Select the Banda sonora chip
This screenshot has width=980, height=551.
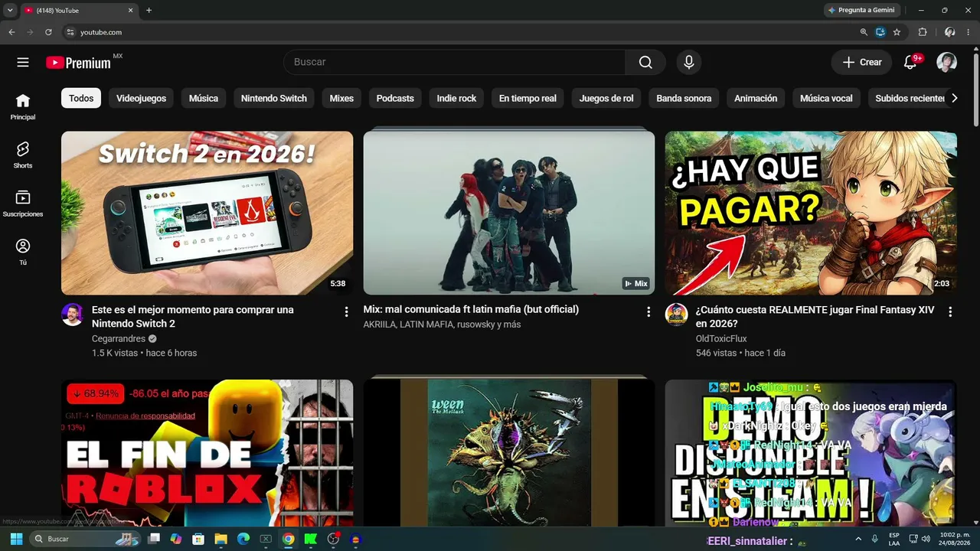684,98
